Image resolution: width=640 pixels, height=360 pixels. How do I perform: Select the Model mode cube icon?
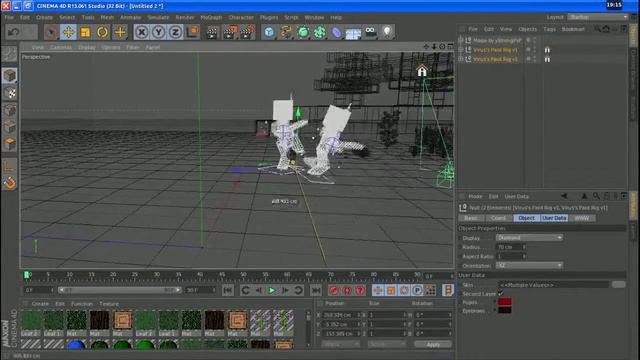click(9, 76)
